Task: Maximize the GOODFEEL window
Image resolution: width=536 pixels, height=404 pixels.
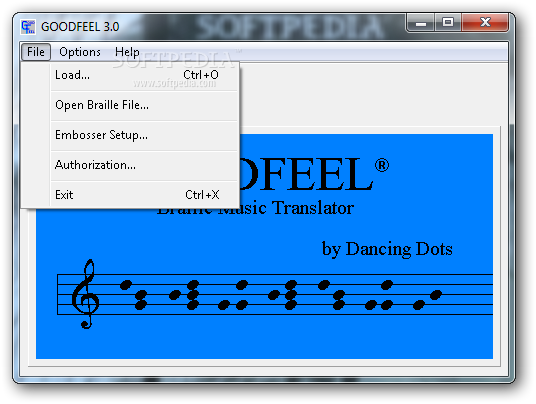Action: coord(448,23)
